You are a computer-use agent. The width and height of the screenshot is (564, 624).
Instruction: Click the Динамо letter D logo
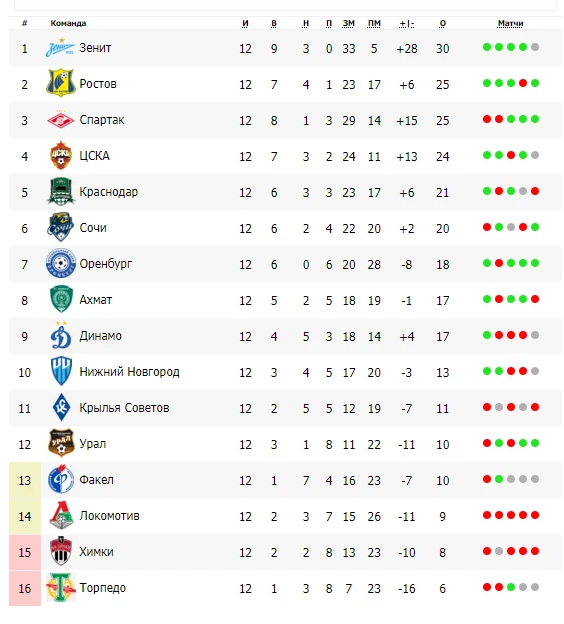61,335
